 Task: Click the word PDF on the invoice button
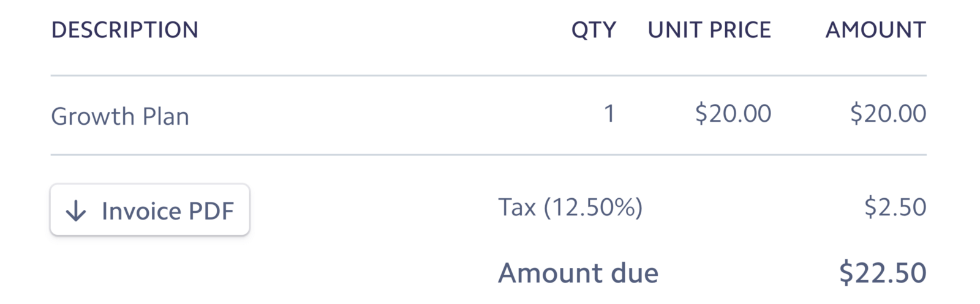coord(211,211)
